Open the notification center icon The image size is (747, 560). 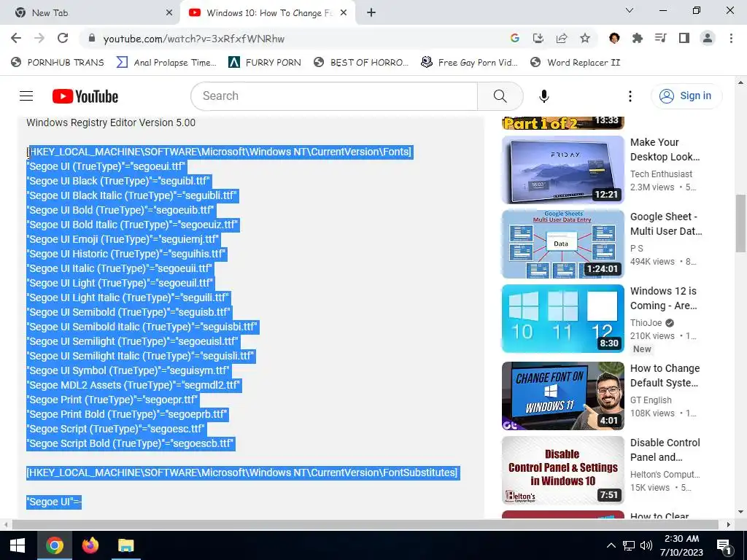[x=724, y=545]
